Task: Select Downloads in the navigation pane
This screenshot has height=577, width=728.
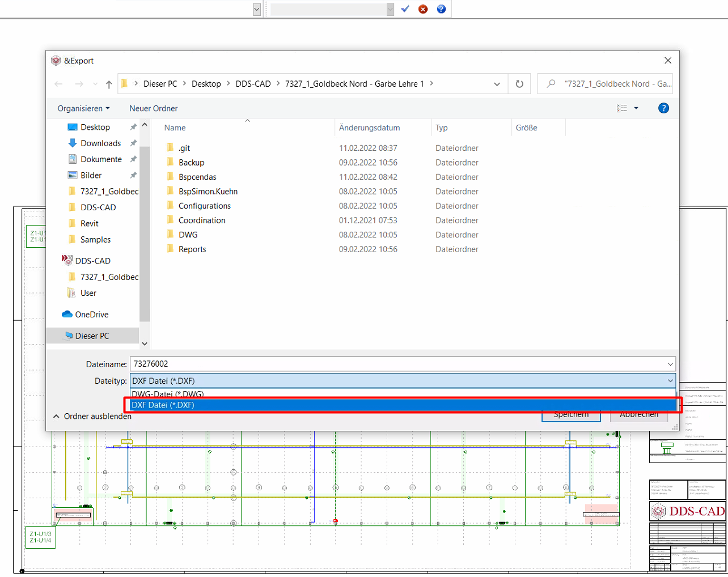Action: pyautogui.click(x=100, y=143)
